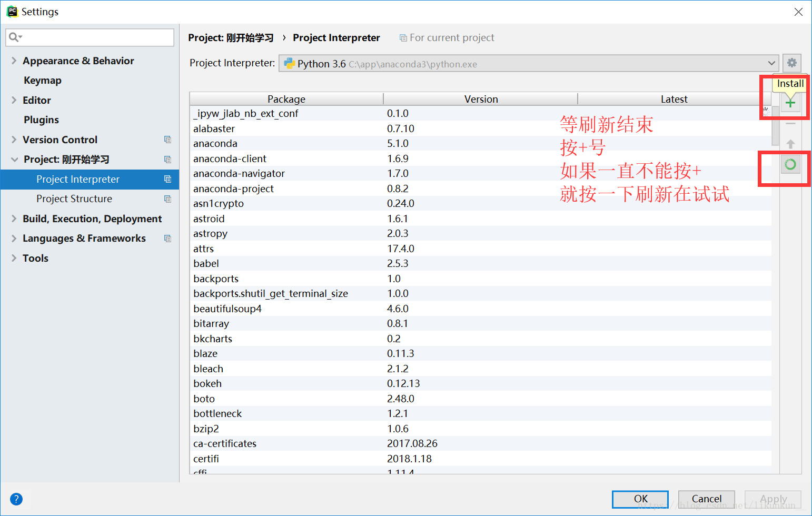
Task: Select Tools label in settings tree
Action: [35, 258]
